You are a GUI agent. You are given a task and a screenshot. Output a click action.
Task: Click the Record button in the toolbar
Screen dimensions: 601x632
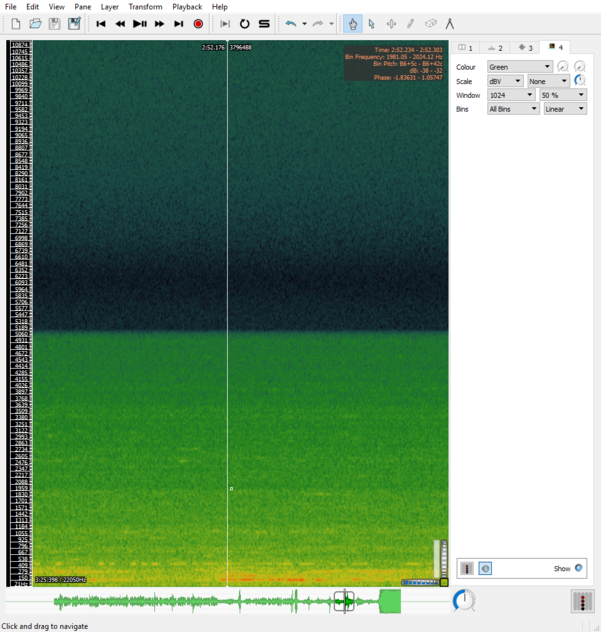(x=198, y=23)
